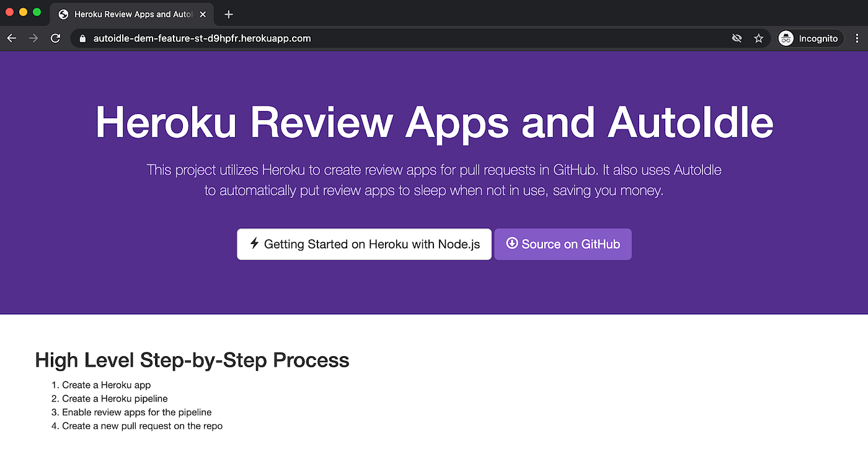Click the crossed-eye tracking protection icon

click(x=737, y=38)
